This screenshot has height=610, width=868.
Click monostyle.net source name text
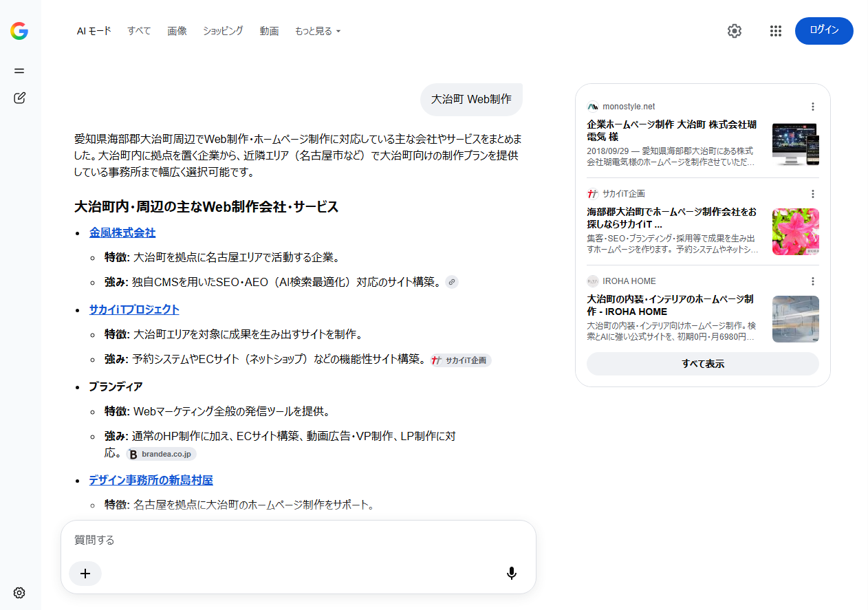[629, 107]
